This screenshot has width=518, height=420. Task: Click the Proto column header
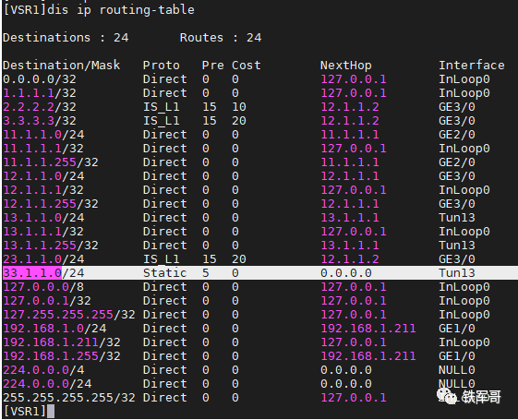click(x=162, y=65)
